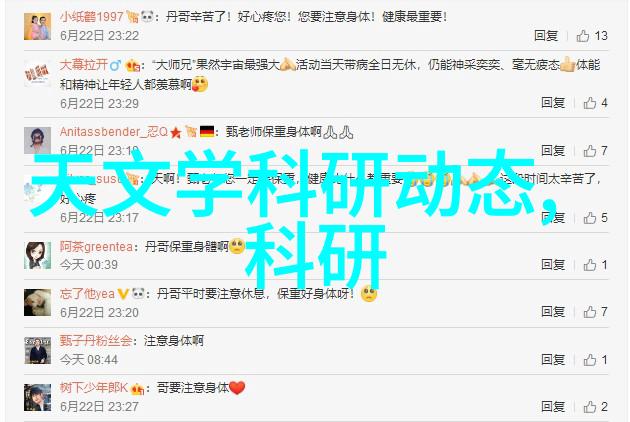
Task: Open 大幕拉开 username link
Action: click(x=84, y=64)
